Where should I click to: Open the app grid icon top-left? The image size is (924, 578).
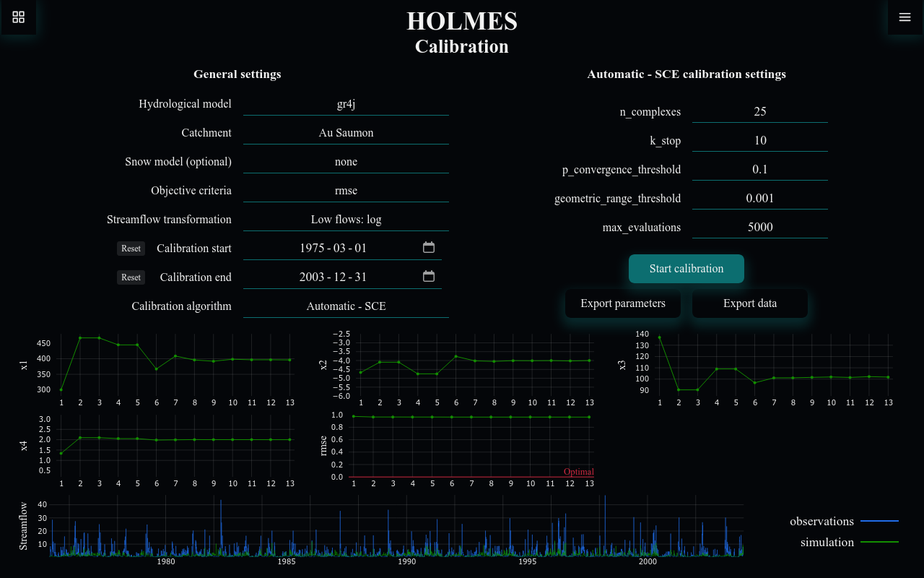(18, 17)
